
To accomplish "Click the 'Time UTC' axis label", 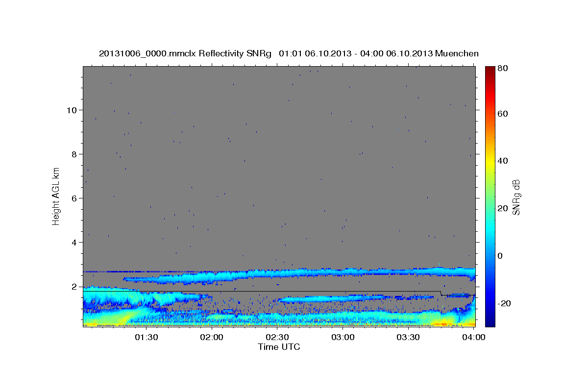I will pyautogui.click(x=279, y=347).
